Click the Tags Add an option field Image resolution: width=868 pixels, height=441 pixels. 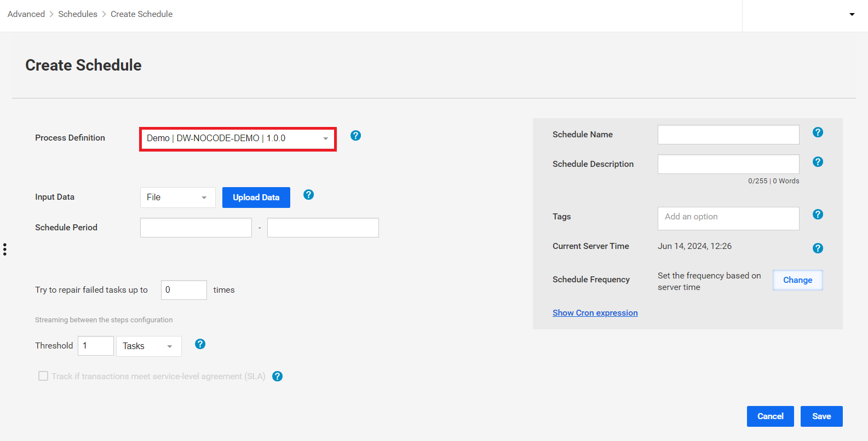[x=728, y=218]
